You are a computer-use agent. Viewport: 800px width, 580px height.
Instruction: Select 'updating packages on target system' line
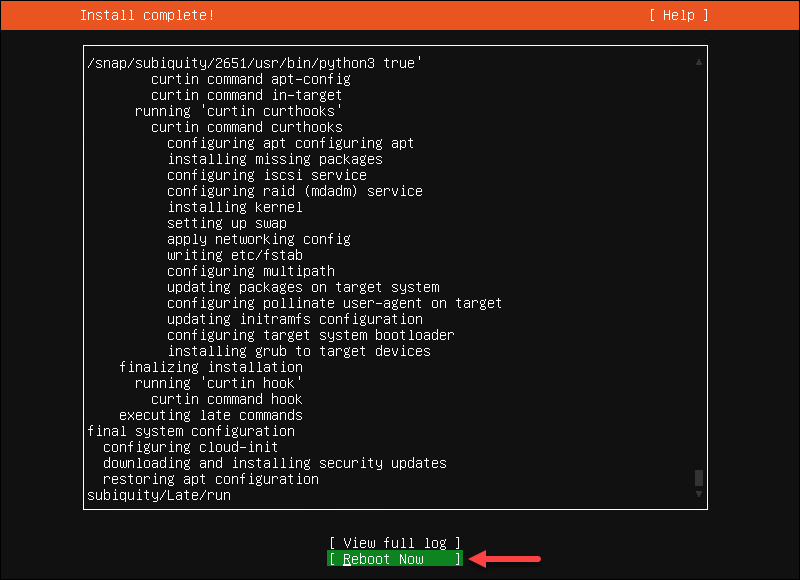(x=303, y=287)
